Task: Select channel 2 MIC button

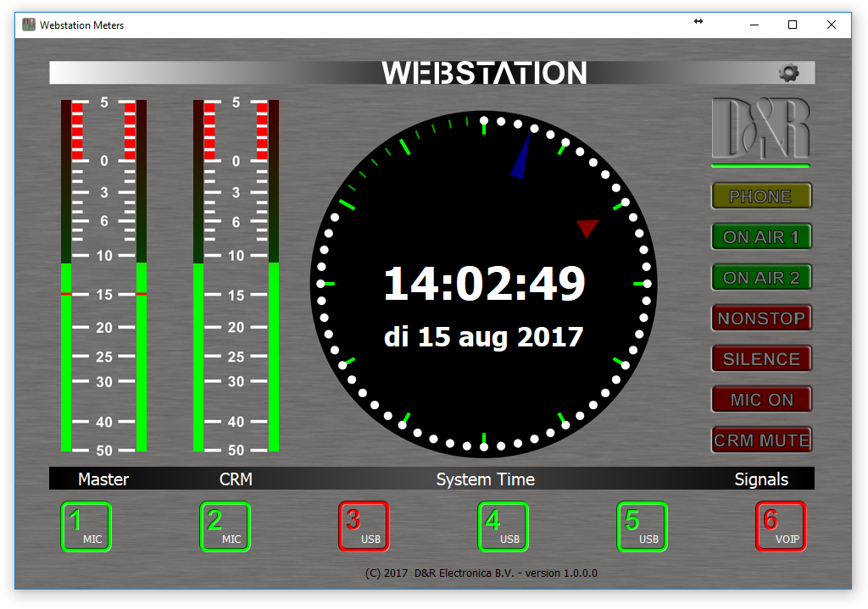Action: coord(225,527)
